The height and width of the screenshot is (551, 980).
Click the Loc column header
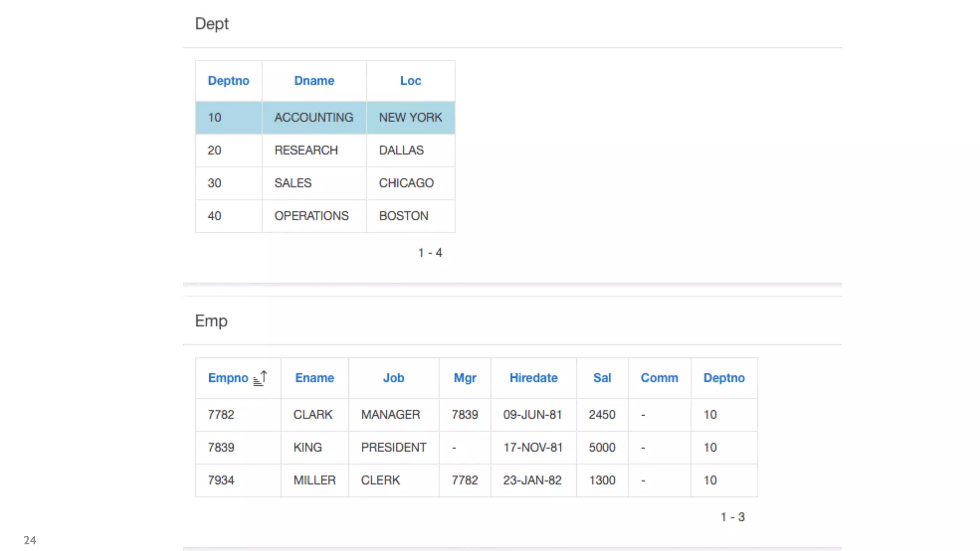tap(411, 81)
